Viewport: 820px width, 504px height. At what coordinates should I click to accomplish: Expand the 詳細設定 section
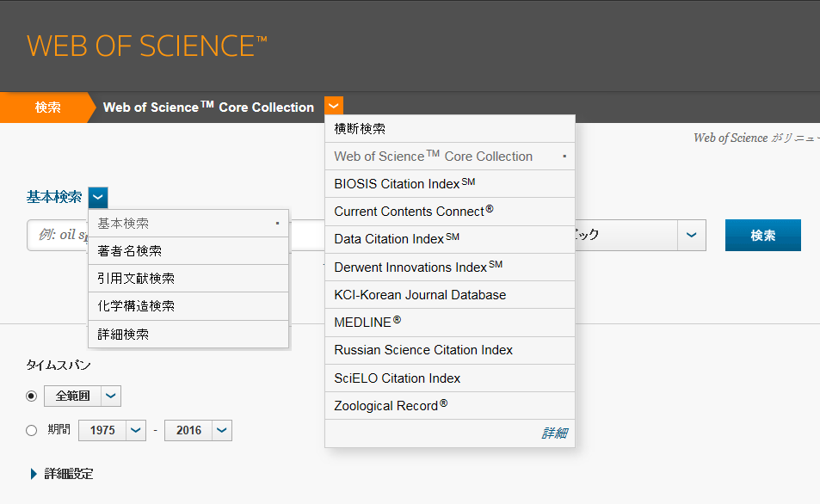(x=62, y=474)
